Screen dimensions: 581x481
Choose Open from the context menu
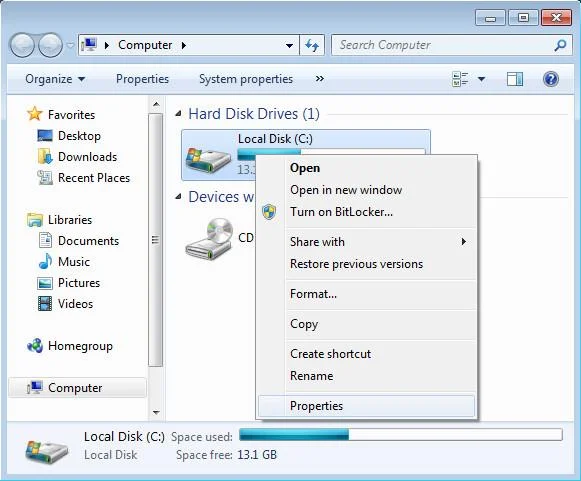(366, 168)
